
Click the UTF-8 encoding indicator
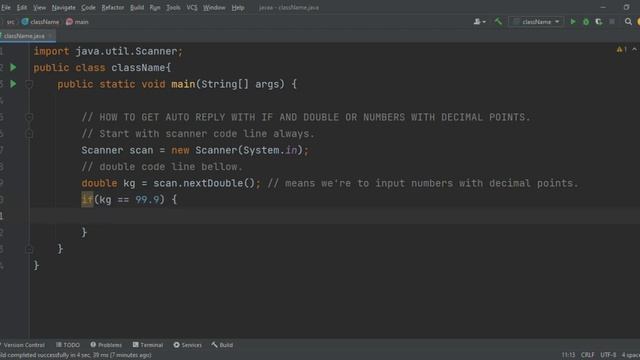pos(608,355)
